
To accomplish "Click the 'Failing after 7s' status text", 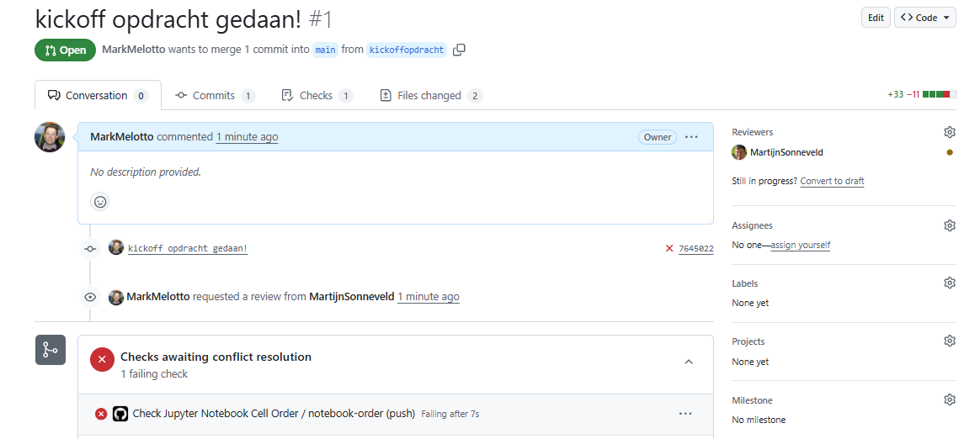I will 450,414.
